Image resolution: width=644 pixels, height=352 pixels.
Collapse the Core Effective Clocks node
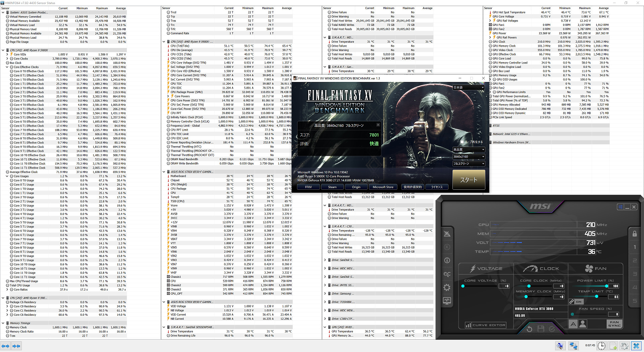point(7,67)
